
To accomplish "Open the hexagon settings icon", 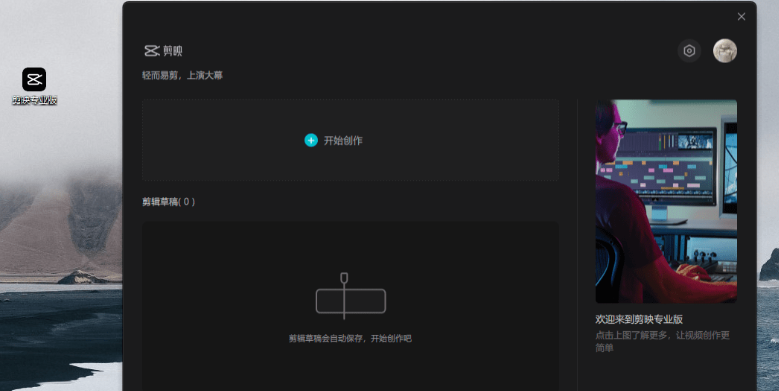I will [689, 51].
